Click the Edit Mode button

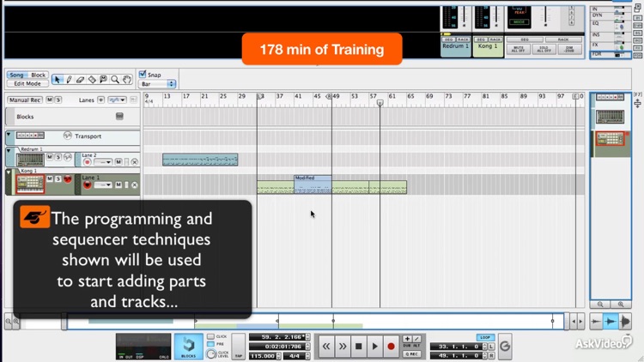27,83
